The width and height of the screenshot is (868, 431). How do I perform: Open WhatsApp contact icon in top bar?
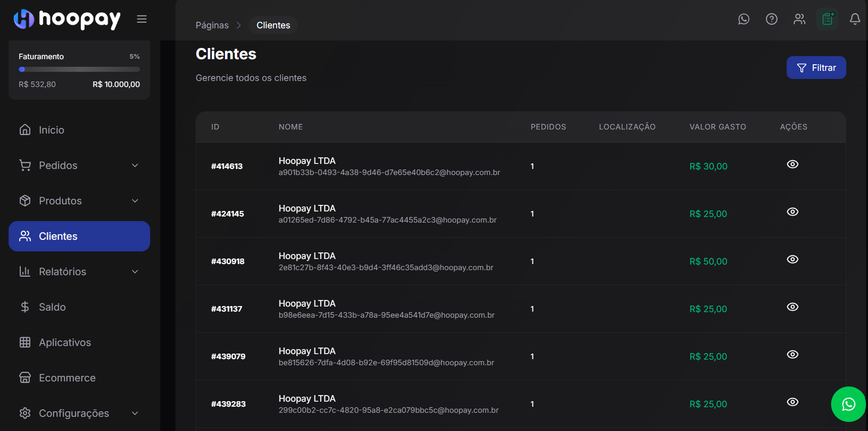coord(744,19)
